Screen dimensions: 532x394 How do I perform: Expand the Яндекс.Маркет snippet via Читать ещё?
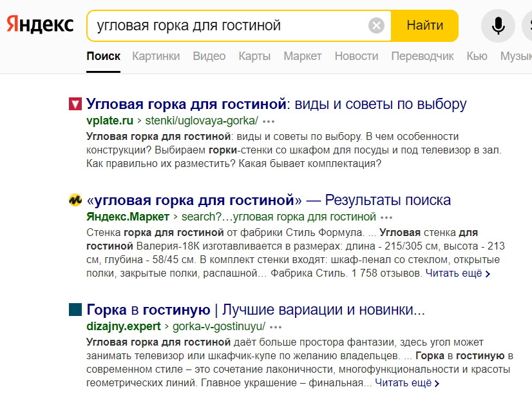tap(458, 273)
